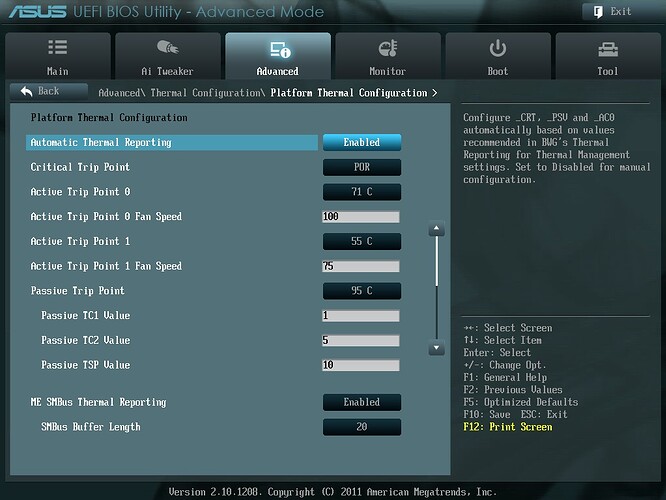
Task: Open Ai Tweaker via its icon
Action: (x=168, y=49)
